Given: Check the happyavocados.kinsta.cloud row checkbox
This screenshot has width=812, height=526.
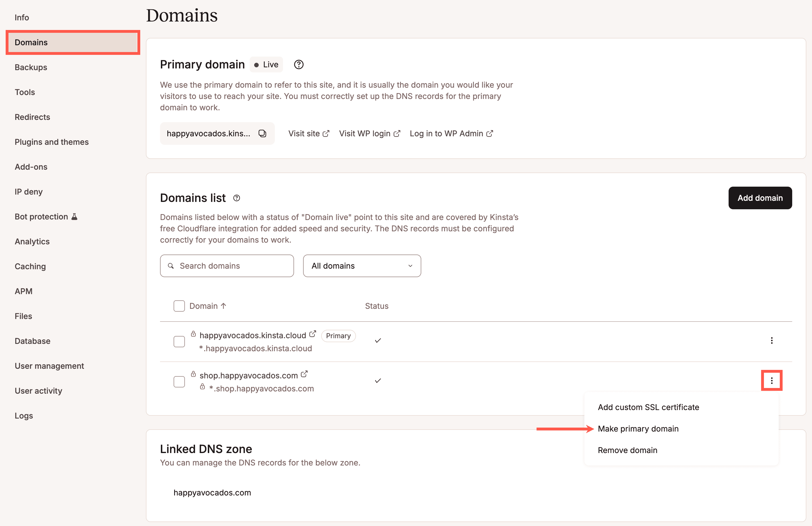Looking at the screenshot, I should coord(179,341).
